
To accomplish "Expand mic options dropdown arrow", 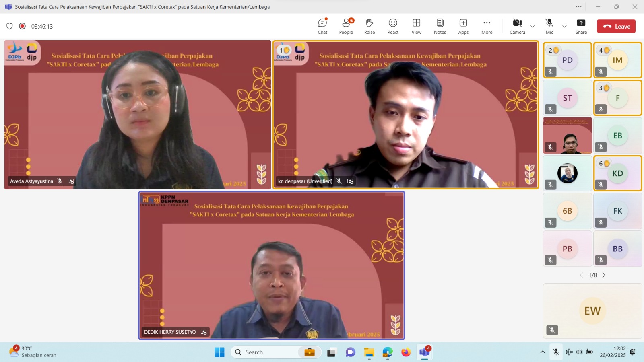I will click(564, 27).
